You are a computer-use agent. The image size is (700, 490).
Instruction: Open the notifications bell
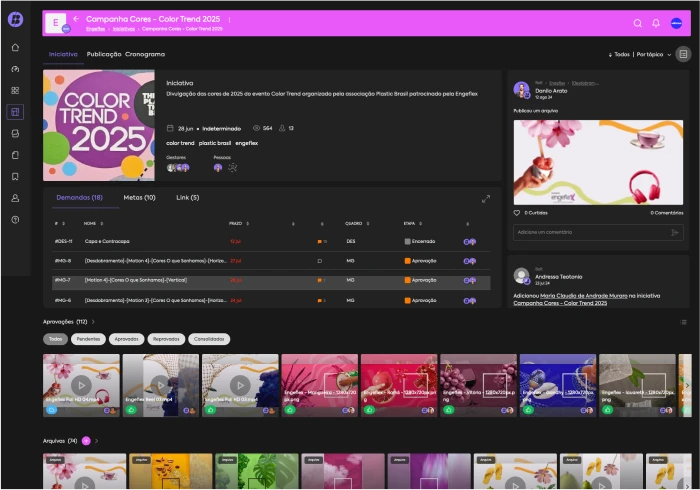[x=656, y=23]
